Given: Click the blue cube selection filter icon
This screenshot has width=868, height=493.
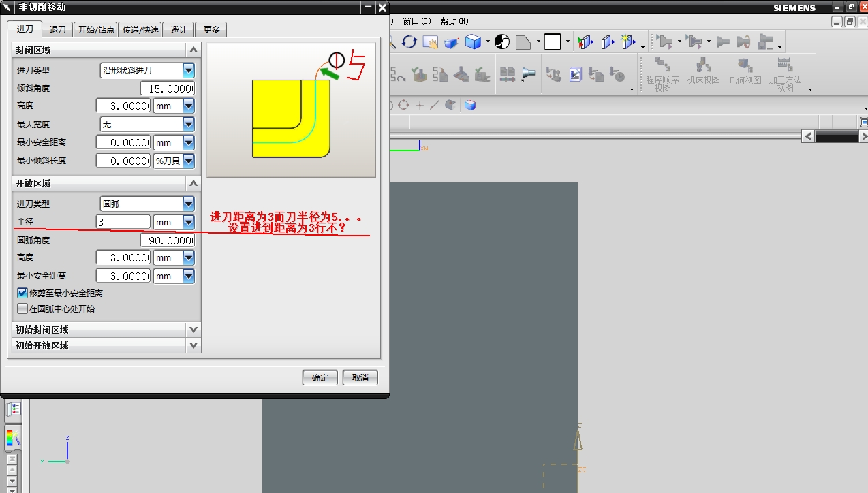Looking at the screenshot, I should [x=469, y=106].
